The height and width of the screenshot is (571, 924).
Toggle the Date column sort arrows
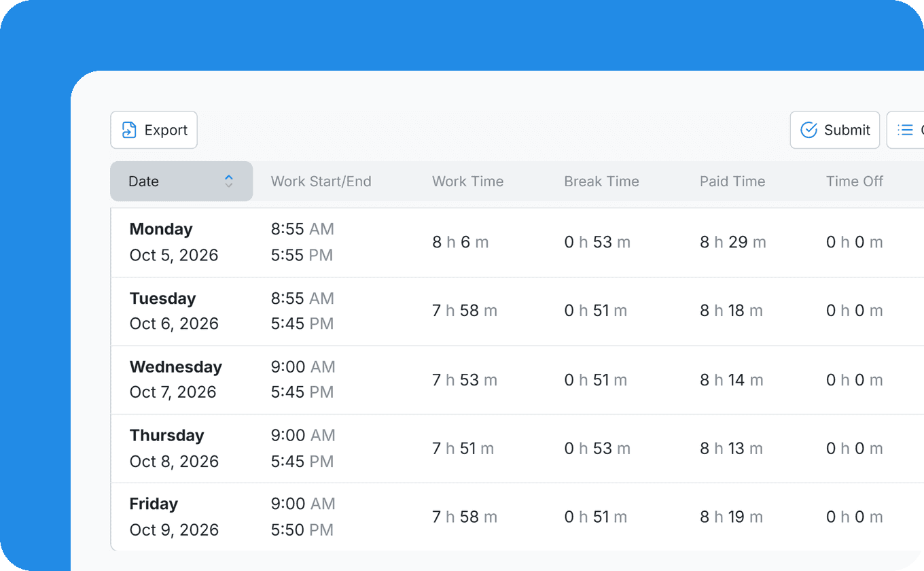click(229, 181)
